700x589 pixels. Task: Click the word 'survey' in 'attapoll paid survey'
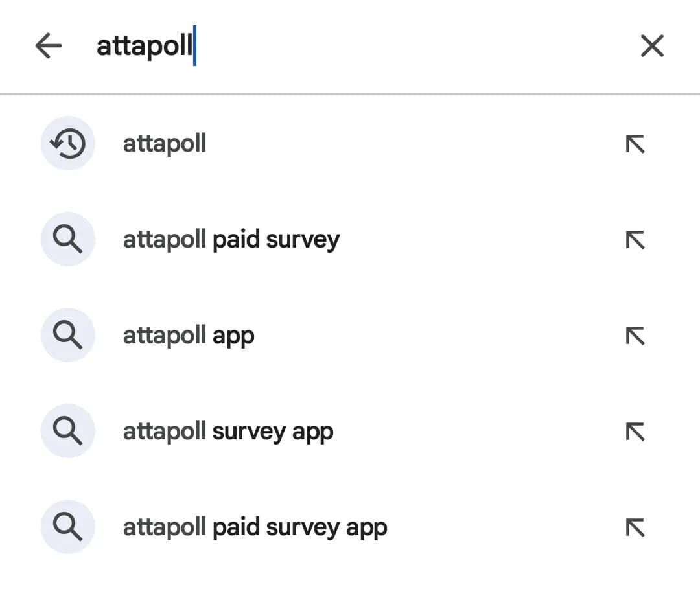coord(303,240)
